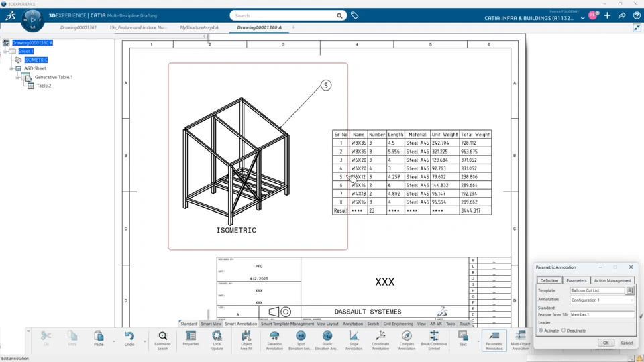Viewport: 644px width, 362px height.
Task: Open Command Search tool
Action: tap(162, 336)
